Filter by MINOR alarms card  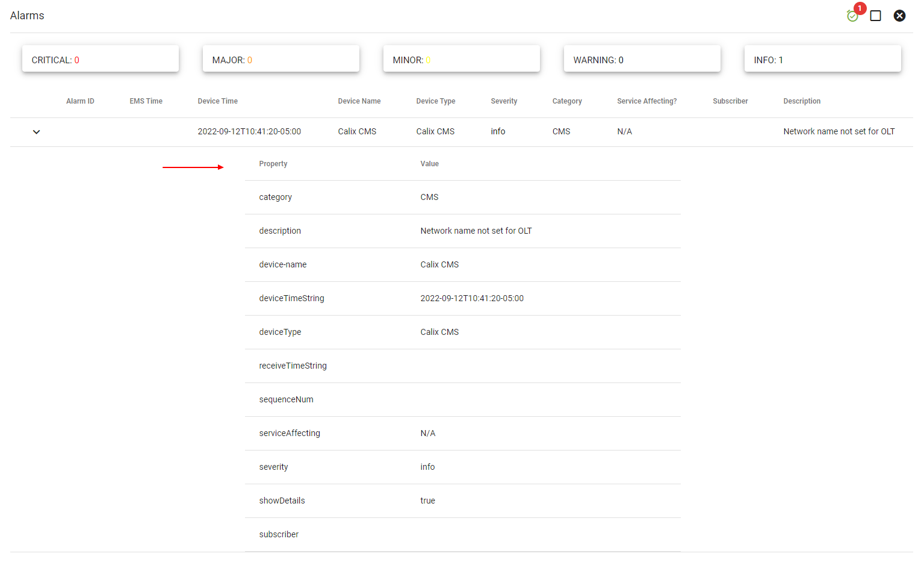click(x=462, y=58)
